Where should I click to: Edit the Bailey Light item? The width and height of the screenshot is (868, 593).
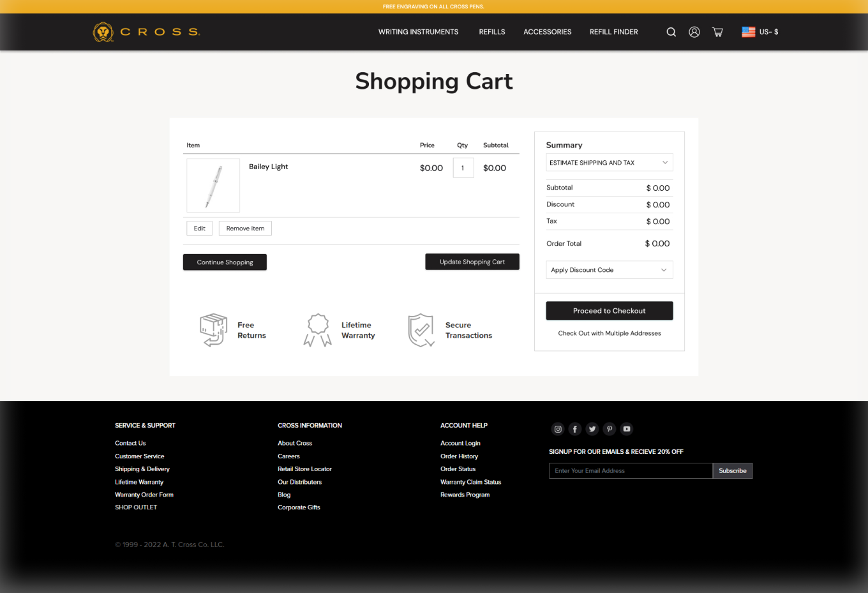(200, 229)
